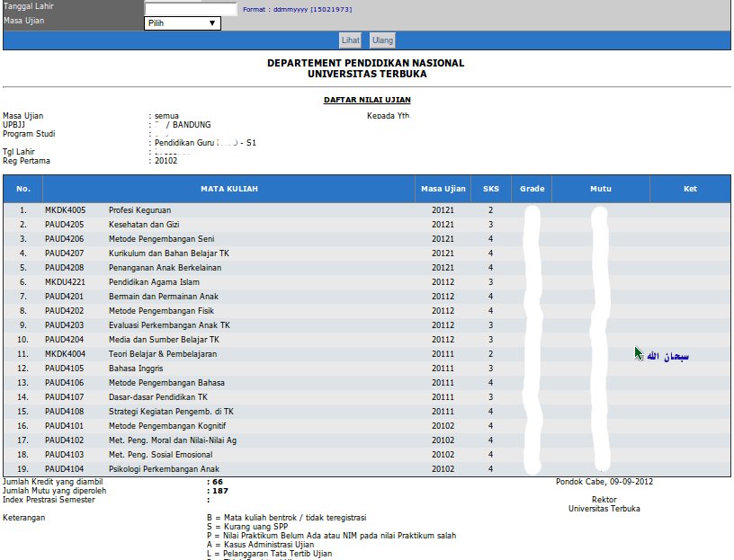
Task: Select Jumlah Mutu value 187
Action: (220, 491)
